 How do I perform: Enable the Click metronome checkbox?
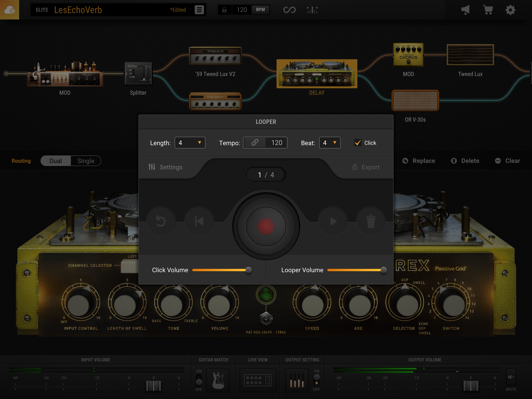pos(358,142)
